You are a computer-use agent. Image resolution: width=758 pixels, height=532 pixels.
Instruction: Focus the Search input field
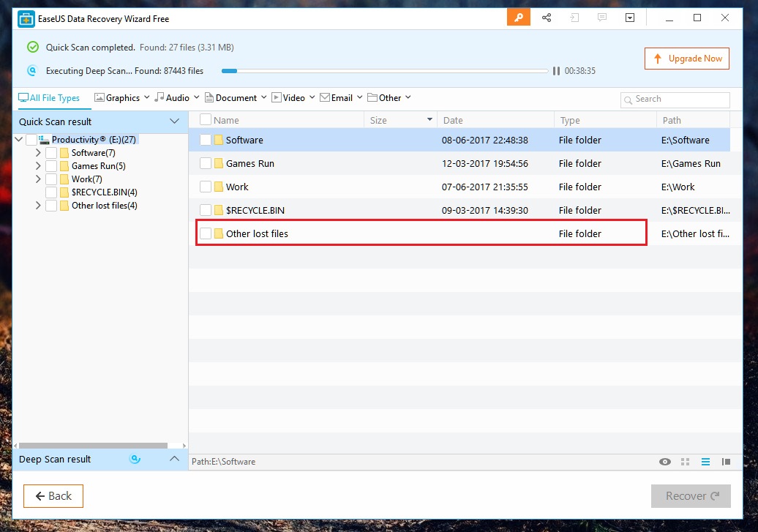click(675, 100)
